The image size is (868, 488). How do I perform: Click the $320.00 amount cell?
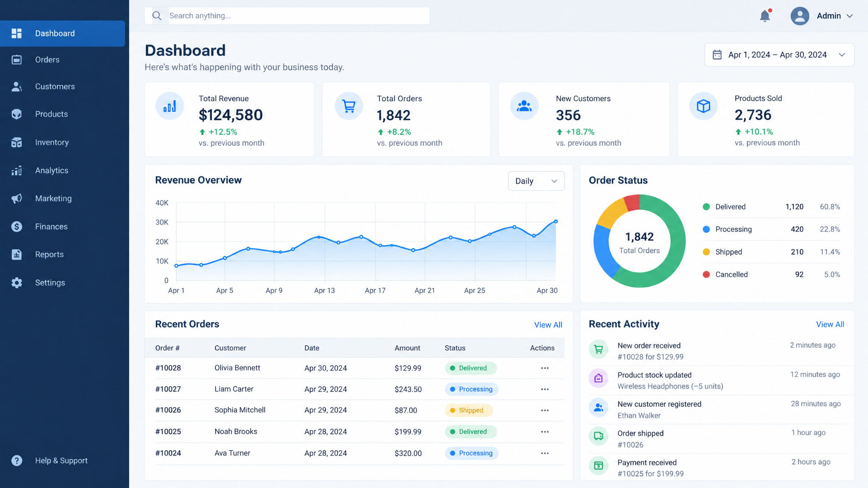pyautogui.click(x=408, y=453)
